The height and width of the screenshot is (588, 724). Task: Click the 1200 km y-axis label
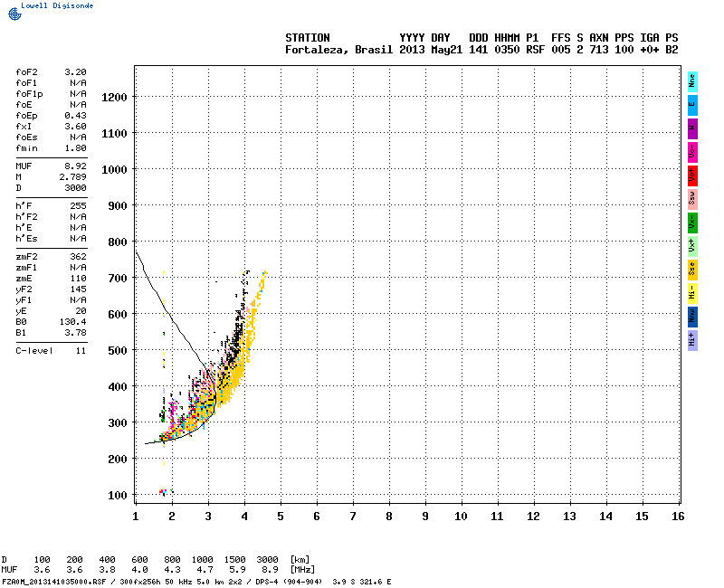(x=114, y=98)
